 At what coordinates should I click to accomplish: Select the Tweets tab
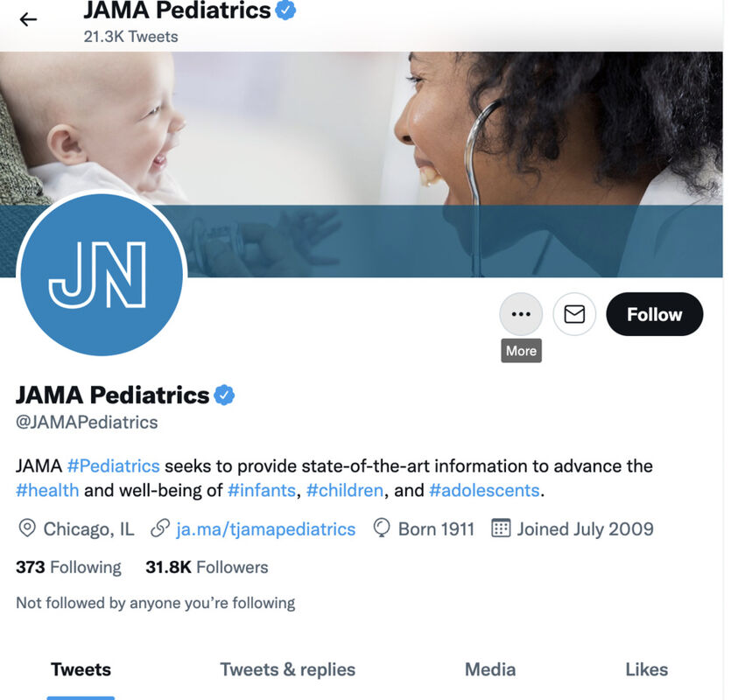[x=81, y=669]
